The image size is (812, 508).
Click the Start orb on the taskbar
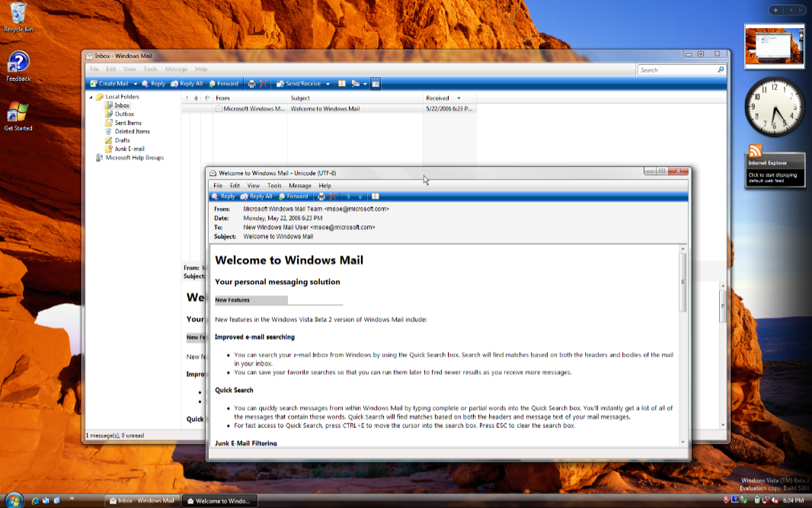click(14, 500)
